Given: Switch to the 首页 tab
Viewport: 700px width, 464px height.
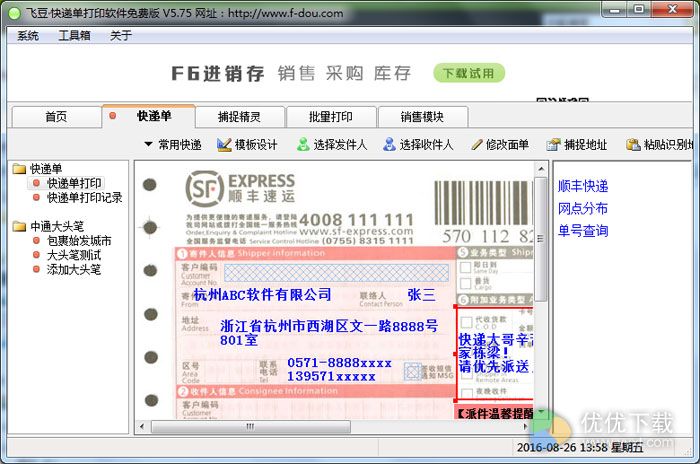Looking at the screenshot, I should [x=56, y=117].
